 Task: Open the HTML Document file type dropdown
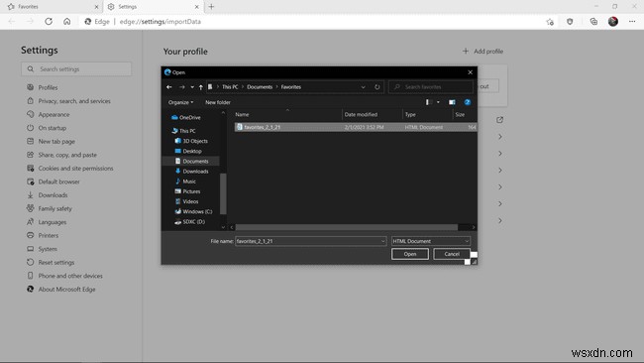(x=431, y=241)
